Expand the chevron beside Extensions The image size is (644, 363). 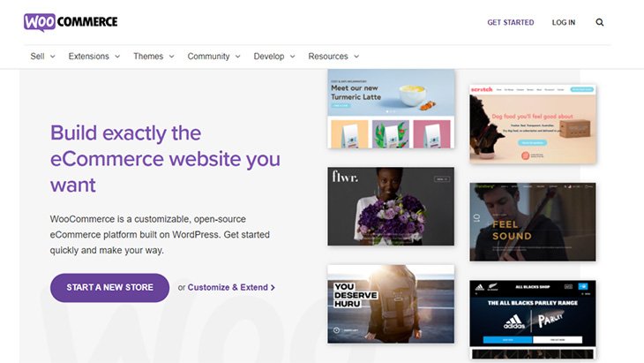click(x=117, y=57)
